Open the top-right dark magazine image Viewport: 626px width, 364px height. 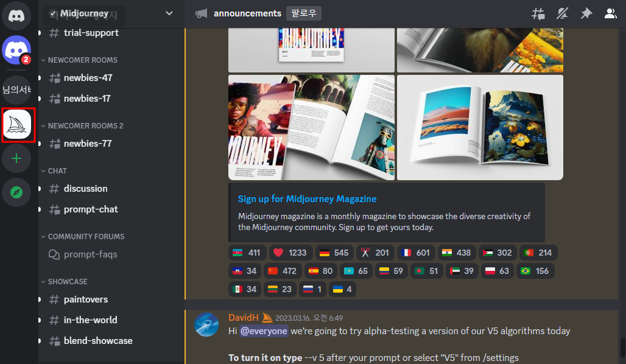point(480,50)
